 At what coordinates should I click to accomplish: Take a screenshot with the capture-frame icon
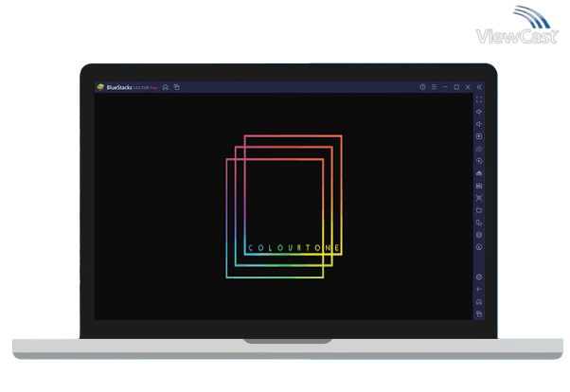point(479,198)
